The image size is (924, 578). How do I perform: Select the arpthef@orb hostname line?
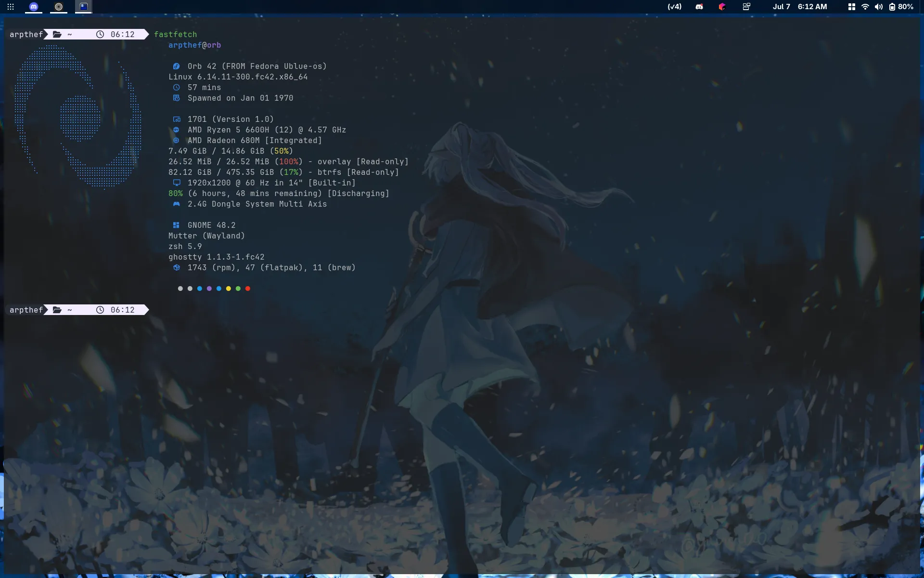tap(195, 45)
